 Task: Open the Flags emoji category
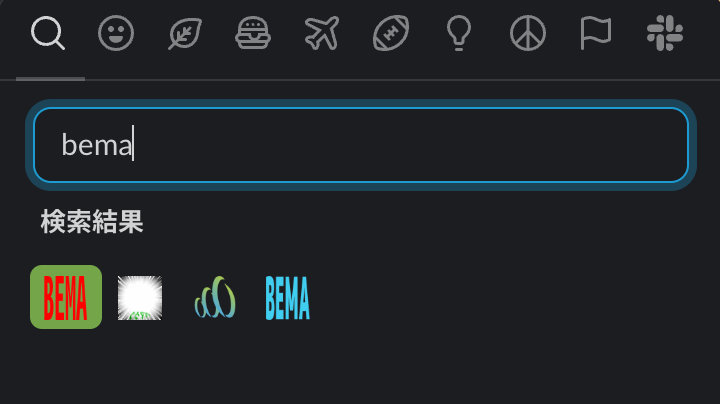596,33
